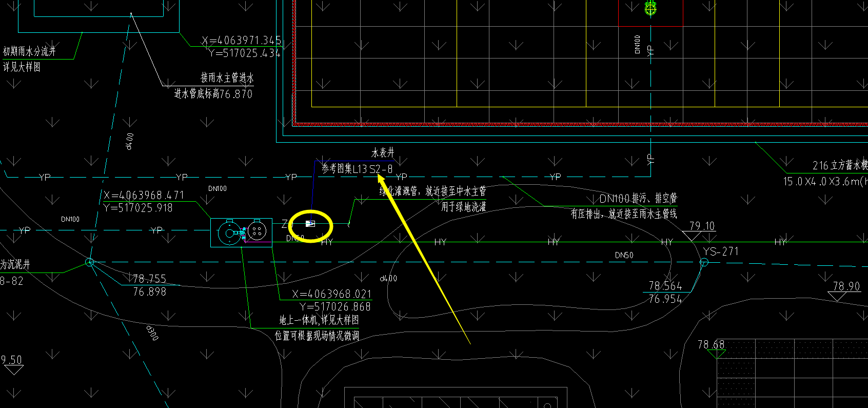Click the d300 pipe label

click(152, 333)
